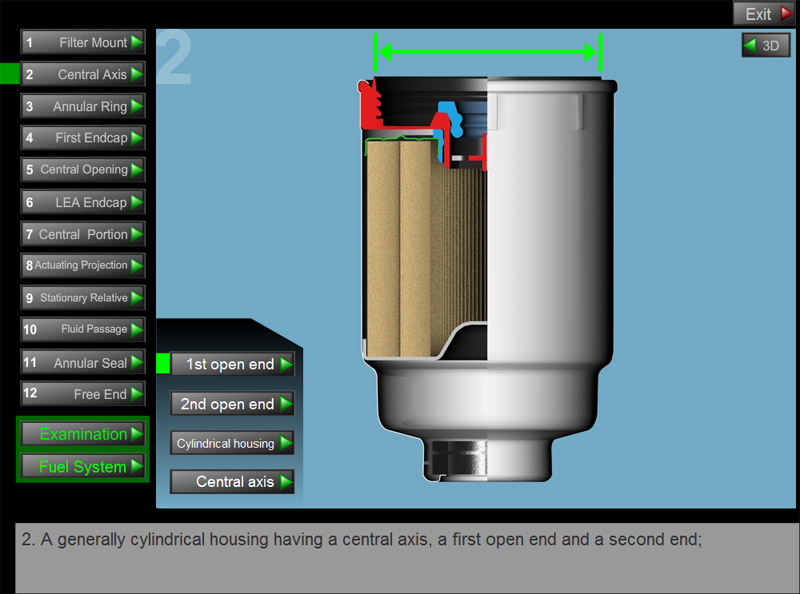
Task: Click green arrow on Examination
Action: pos(136,434)
